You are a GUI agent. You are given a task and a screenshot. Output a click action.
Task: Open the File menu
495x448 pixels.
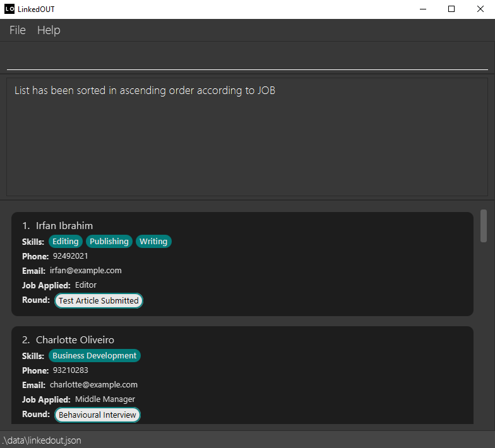(18, 30)
